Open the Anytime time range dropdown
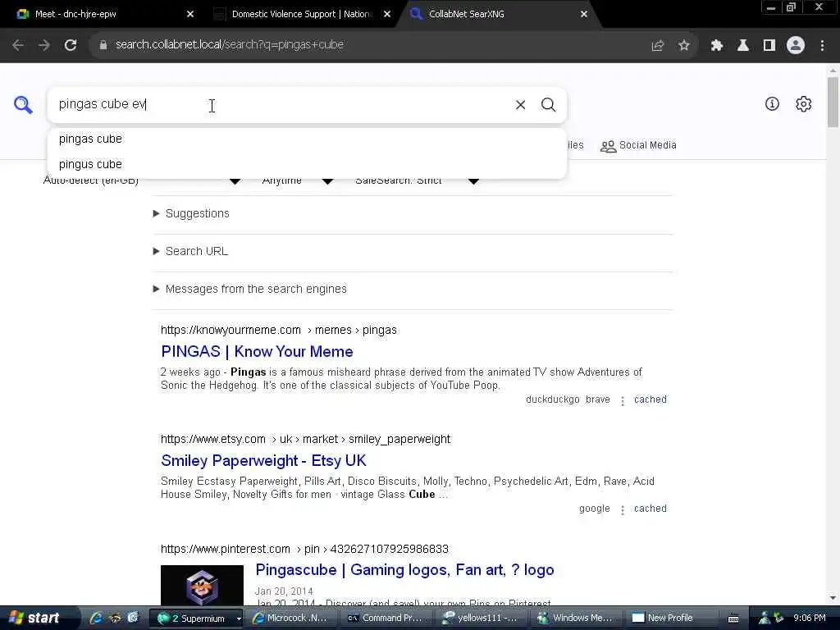Screen dimensions: 840x630 (x=297, y=180)
